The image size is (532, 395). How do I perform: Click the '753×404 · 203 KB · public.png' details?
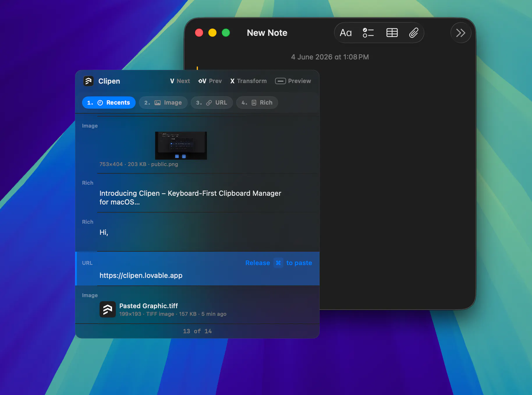click(x=139, y=164)
